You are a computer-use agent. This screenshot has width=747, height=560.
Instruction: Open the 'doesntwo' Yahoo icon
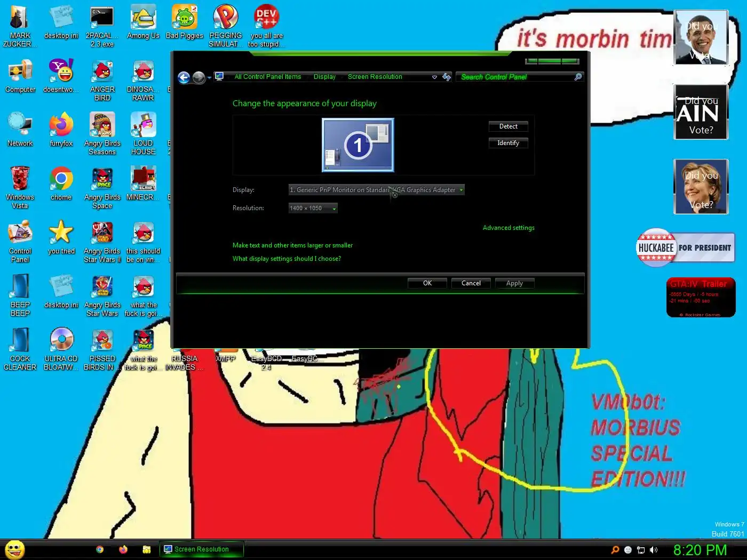[61, 76]
